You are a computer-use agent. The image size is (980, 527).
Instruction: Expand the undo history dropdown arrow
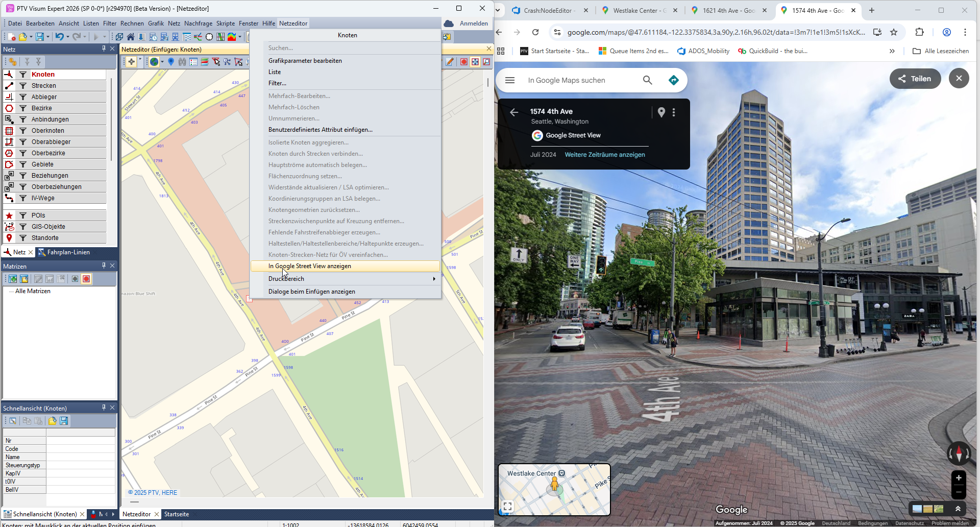coord(68,37)
